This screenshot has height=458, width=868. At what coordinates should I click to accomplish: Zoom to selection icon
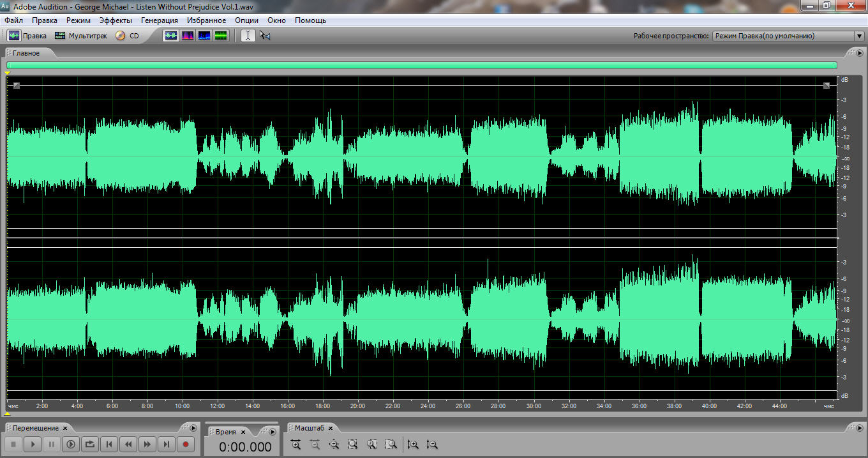pos(353,445)
